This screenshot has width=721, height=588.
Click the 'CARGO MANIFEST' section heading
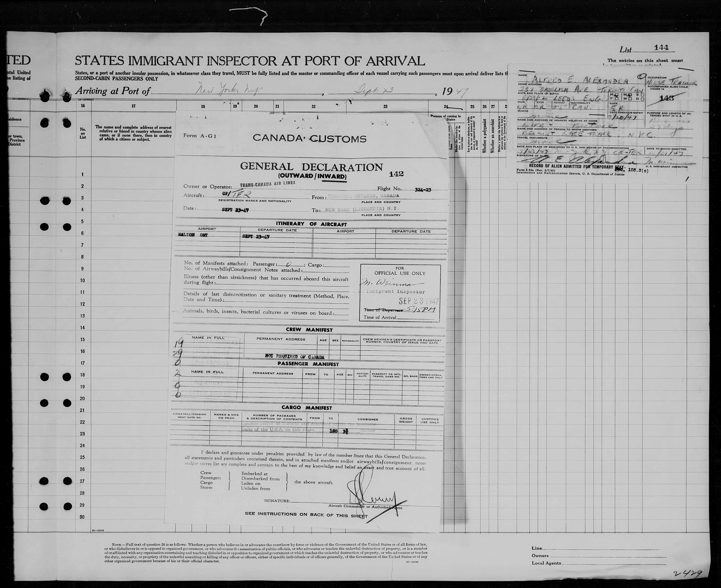tap(307, 408)
